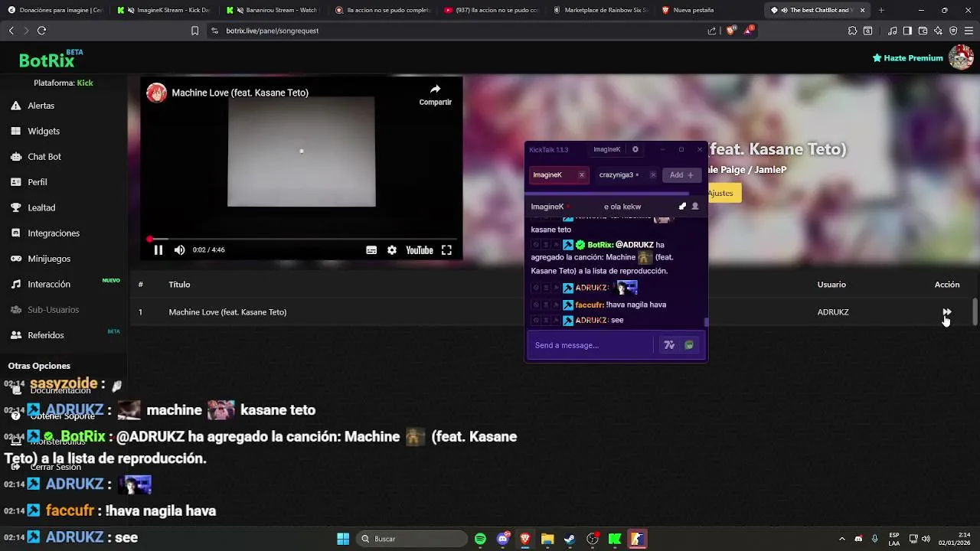The width and height of the screenshot is (980, 551).
Task: Open 7TV emote picker in KickTalk
Action: pyautogui.click(x=669, y=345)
